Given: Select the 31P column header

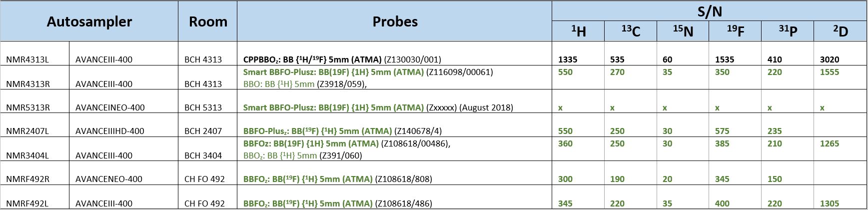Looking at the screenshot, I should pos(788,31).
